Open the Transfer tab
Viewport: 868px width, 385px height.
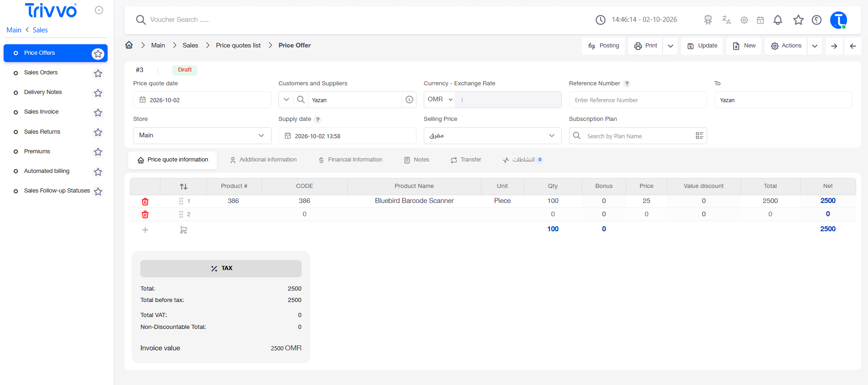[466, 160]
